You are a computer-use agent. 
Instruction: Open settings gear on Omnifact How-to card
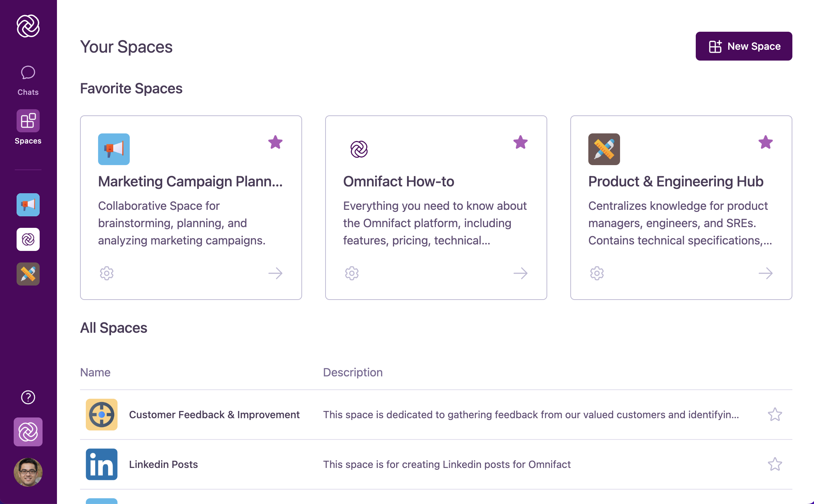point(352,273)
